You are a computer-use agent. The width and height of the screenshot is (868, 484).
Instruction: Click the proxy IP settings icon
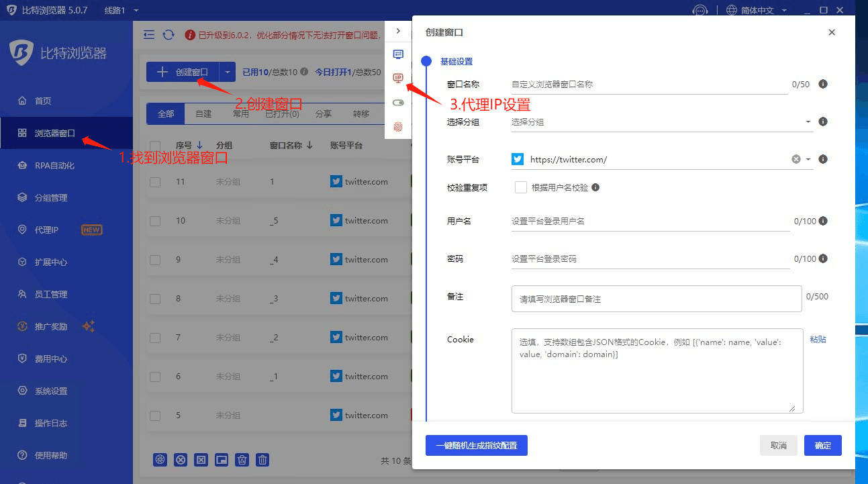tap(398, 79)
